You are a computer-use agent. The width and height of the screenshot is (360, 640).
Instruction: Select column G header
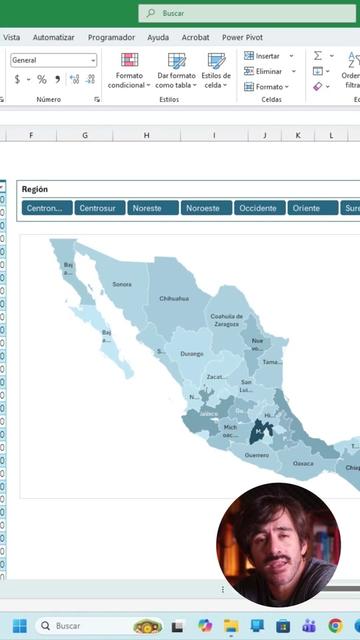coord(84,136)
